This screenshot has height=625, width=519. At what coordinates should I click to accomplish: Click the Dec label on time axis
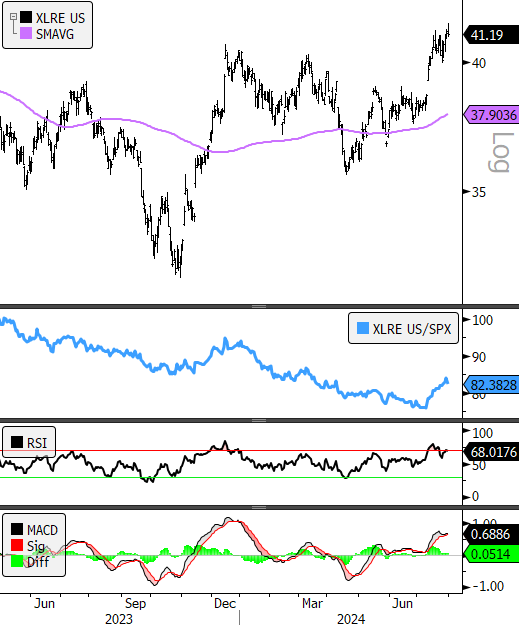(225, 603)
